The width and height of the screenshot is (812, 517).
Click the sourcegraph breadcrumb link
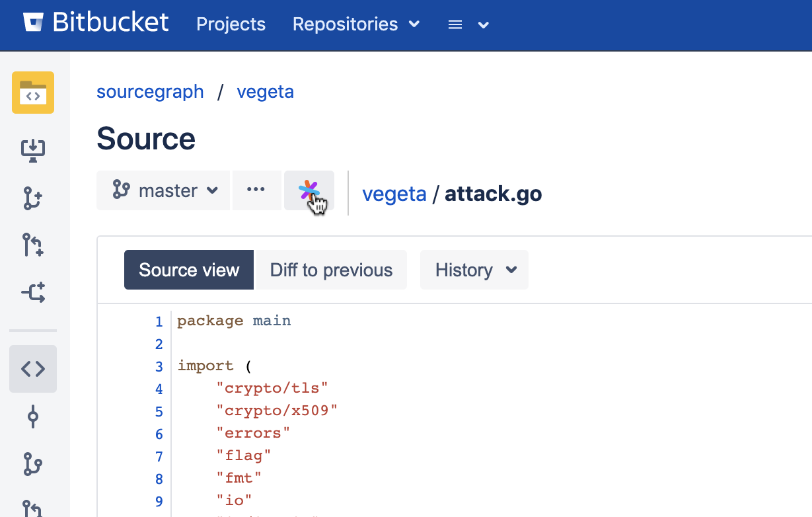[x=150, y=91]
